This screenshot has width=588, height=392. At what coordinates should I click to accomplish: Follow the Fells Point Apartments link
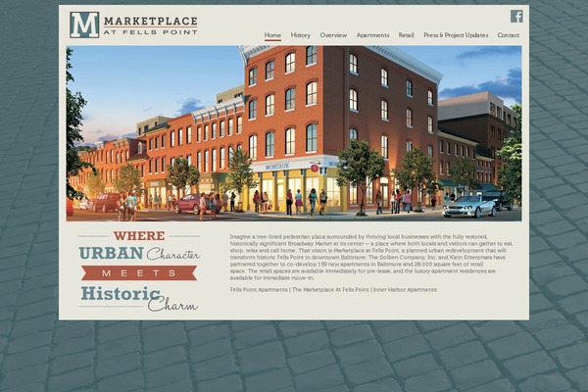pos(259,290)
